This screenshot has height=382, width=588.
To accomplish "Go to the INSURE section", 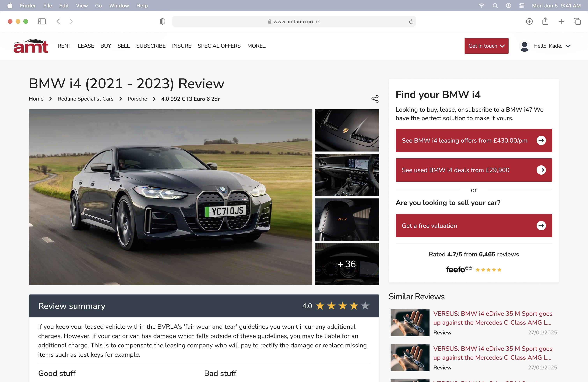I will (x=182, y=46).
